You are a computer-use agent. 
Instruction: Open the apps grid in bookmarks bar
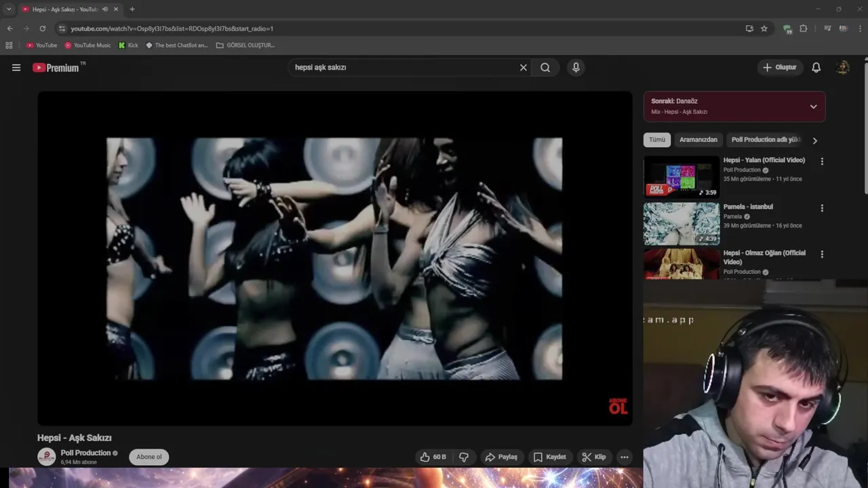tap(9, 45)
